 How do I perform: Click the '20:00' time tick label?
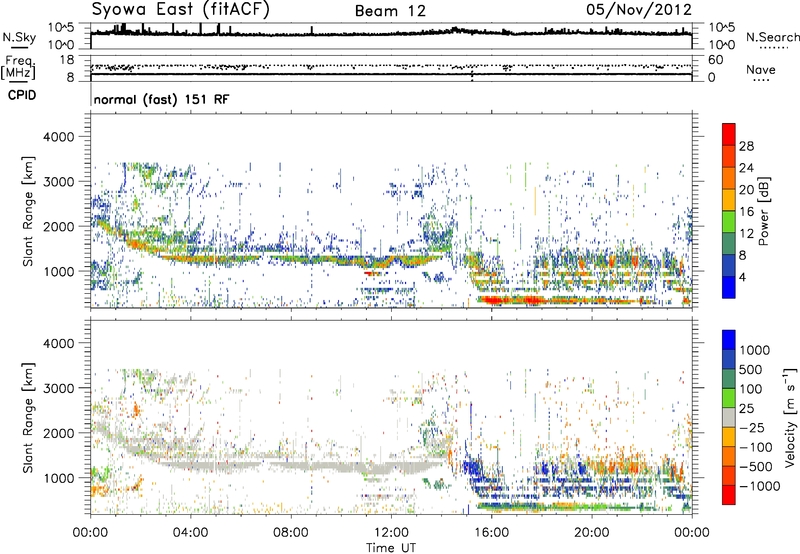point(591,533)
